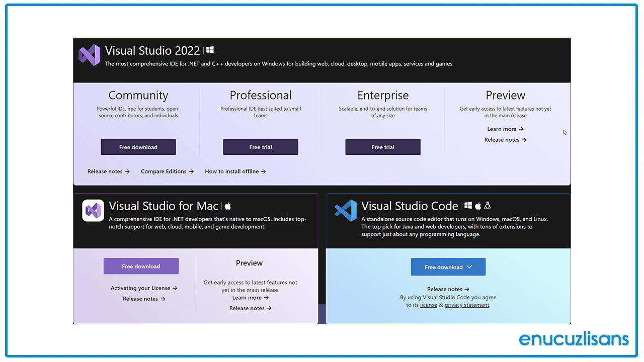Click Free download for Visual Studio for Mac

pyautogui.click(x=141, y=266)
